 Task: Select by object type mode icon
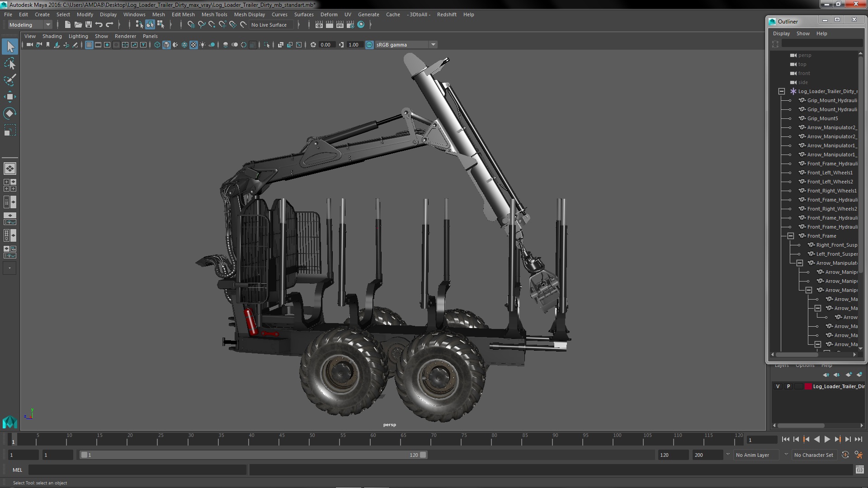pyautogui.click(x=150, y=25)
